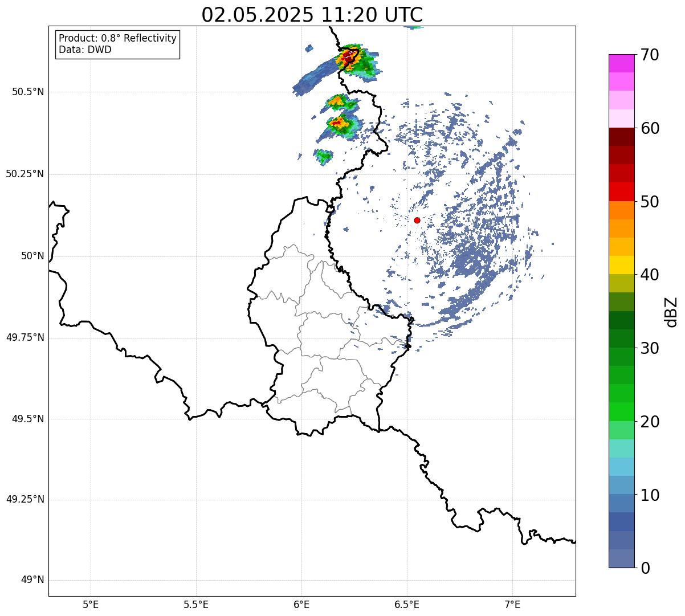
Task: Click the colorbar tick label 0
Action: pyautogui.click(x=645, y=568)
